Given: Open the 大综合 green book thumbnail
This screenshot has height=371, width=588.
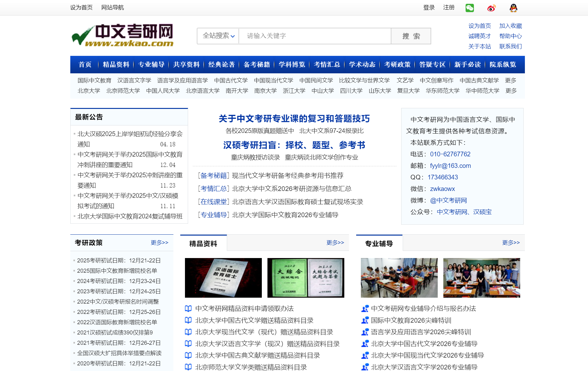Looking at the screenshot, I should (x=306, y=278).
